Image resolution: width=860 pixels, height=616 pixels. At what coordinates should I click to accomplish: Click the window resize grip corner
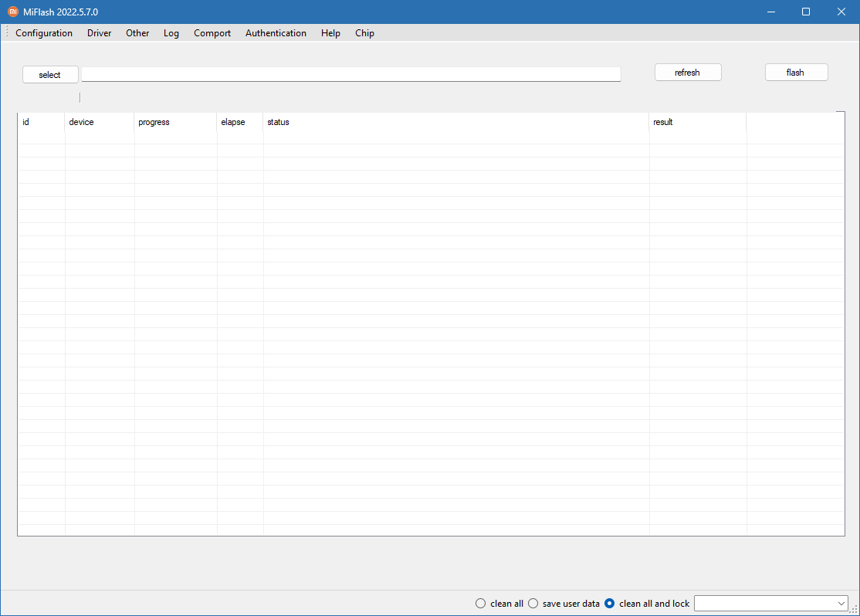pyautogui.click(x=853, y=609)
